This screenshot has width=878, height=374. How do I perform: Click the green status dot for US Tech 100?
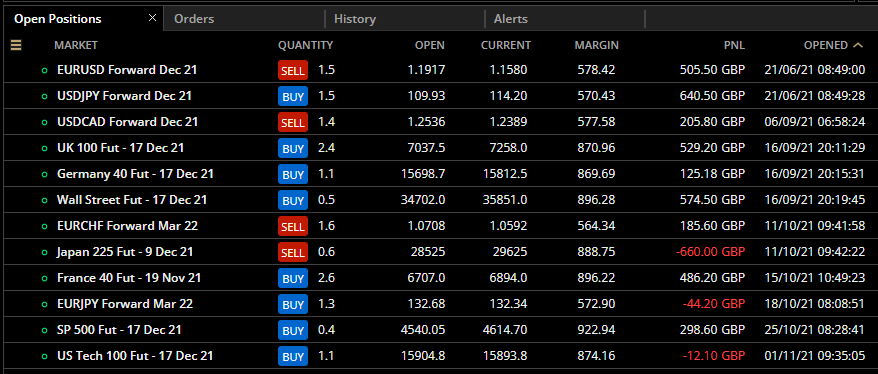(44, 356)
